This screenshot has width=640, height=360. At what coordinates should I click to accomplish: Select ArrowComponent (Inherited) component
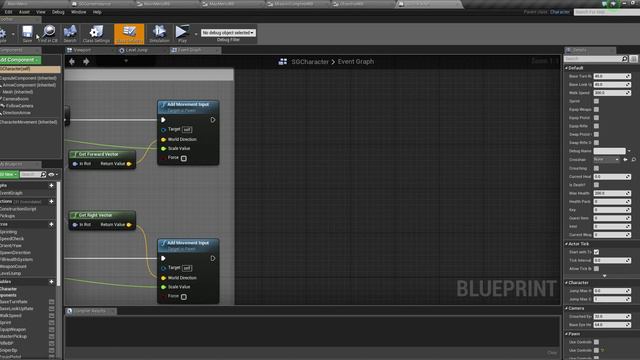29,85
